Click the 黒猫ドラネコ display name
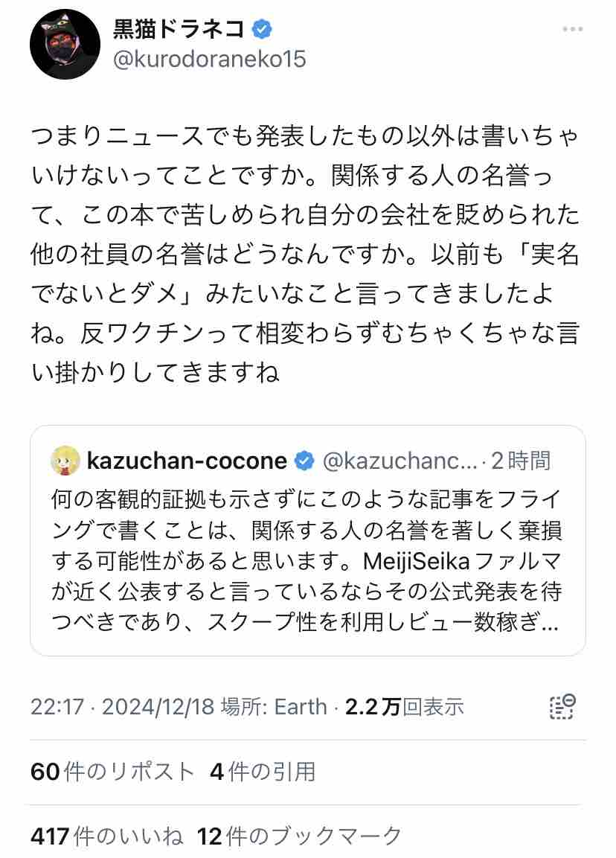616x858 pixels. click(179, 29)
